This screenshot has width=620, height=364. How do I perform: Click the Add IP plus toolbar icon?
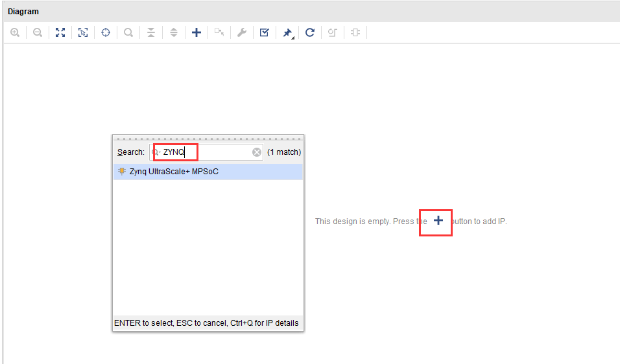[x=197, y=32]
